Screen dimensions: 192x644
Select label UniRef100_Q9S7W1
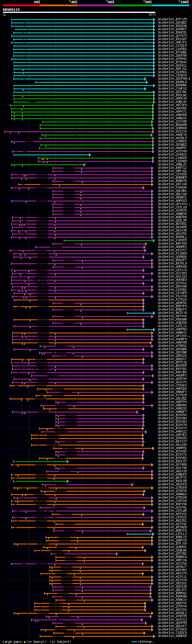tap(172, 92)
